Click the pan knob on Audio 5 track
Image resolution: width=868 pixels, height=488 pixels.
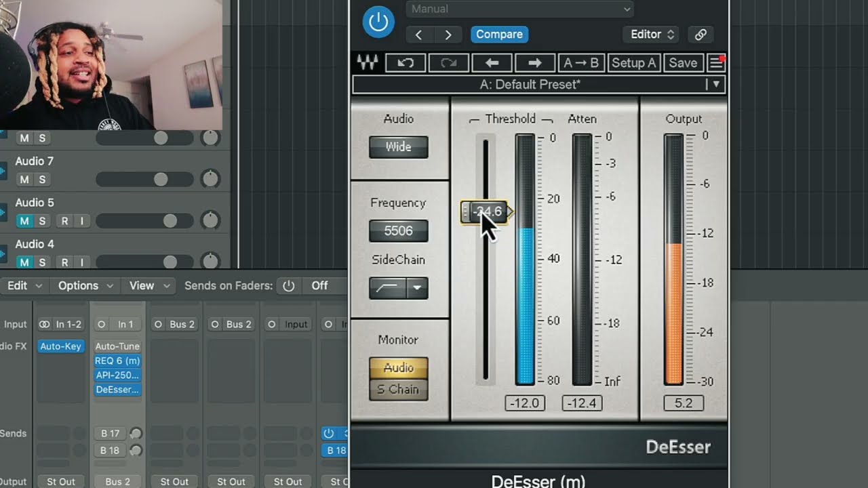[211, 221]
